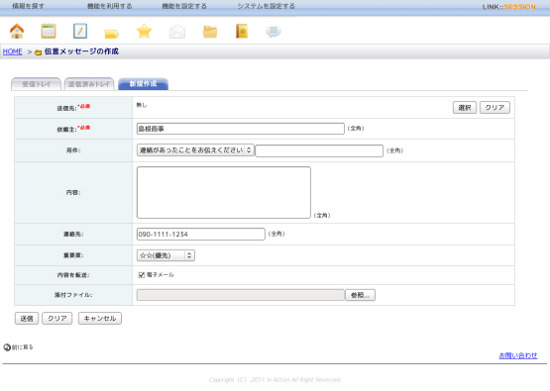Follow the HOME breadcrumb link
The height and width of the screenshot is (391, 550).
pyautogui.click(x=13, y=52)
